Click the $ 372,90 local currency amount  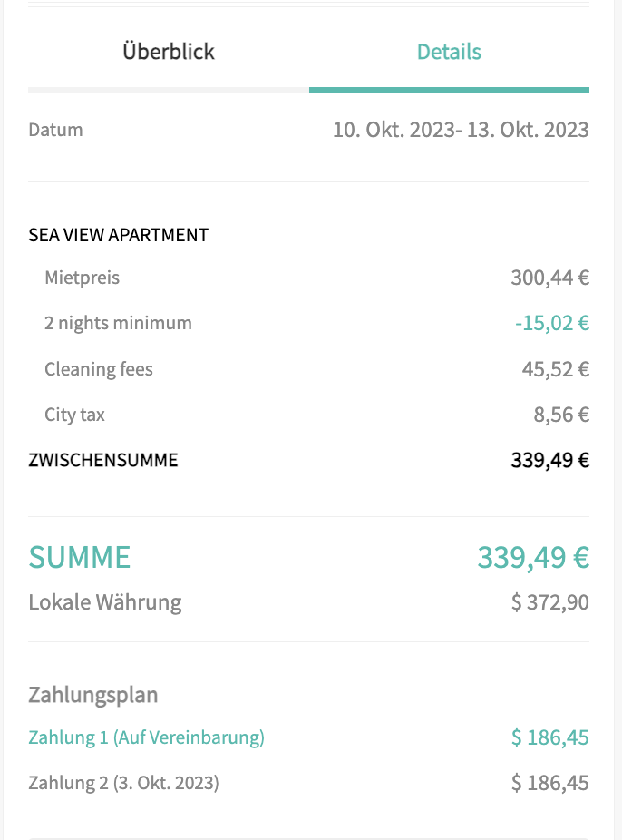click(x=549, y=601)
